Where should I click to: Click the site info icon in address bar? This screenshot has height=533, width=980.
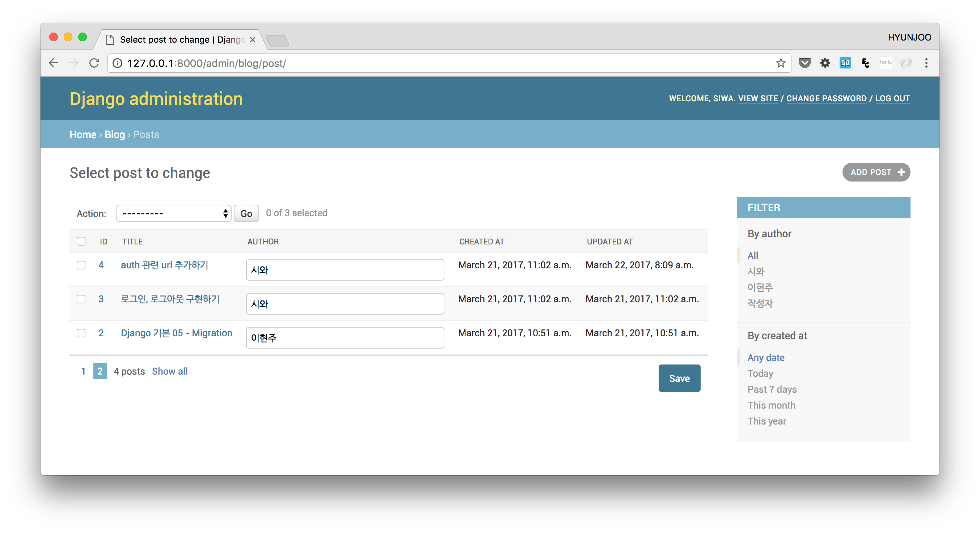(118, 63)
